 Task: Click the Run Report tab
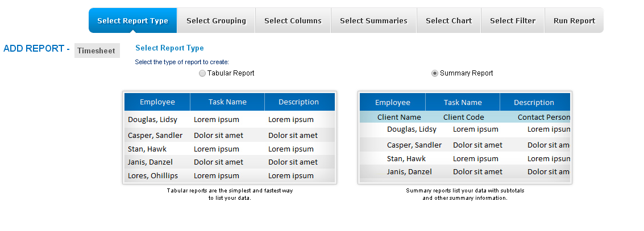[x=574, y=20]
